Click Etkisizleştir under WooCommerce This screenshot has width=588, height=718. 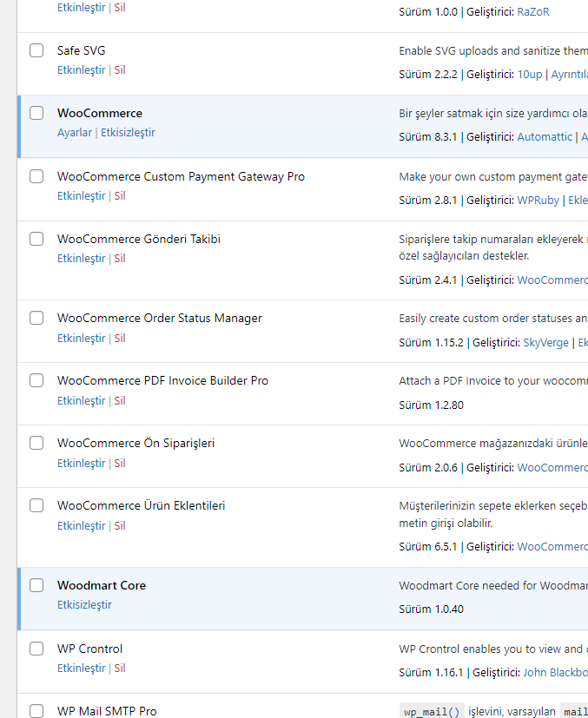[128, 133]
